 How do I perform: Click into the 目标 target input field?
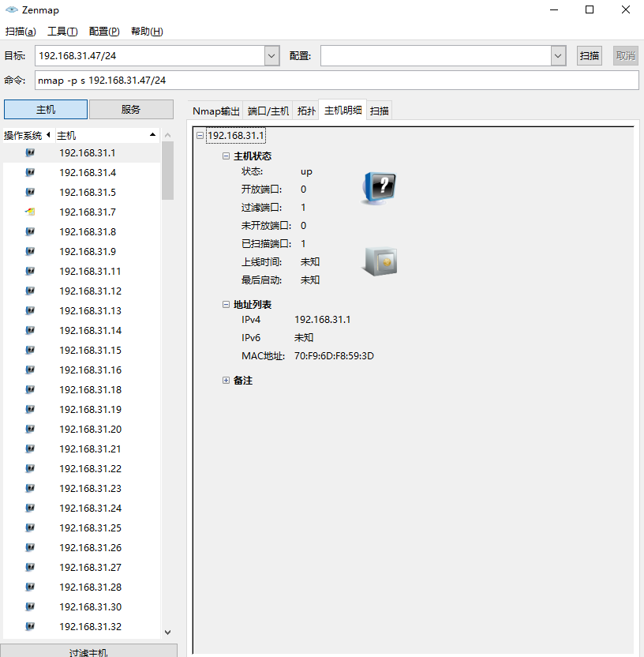150,56
